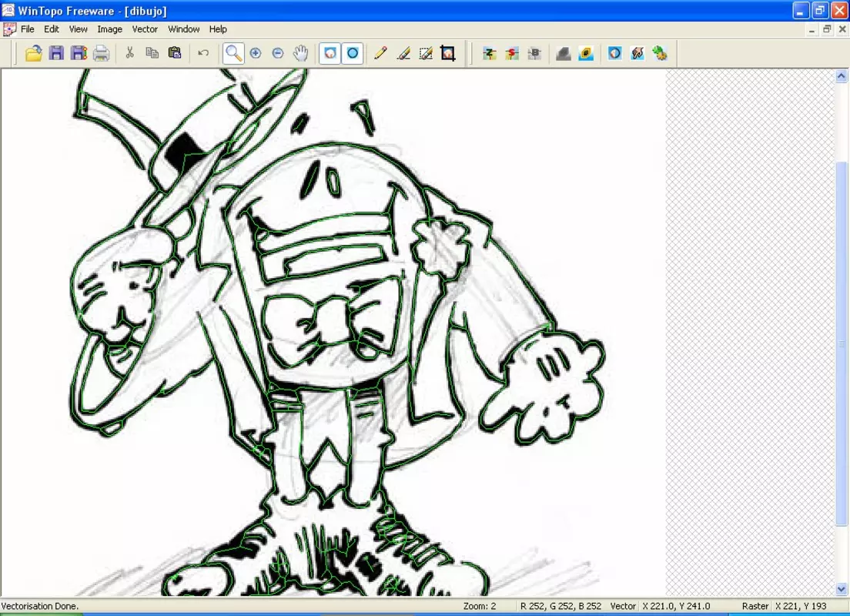Screen dimensions: 850x616
Task: Click the yellow and blue image toolbar icon
Action: (x=586, y=53)
